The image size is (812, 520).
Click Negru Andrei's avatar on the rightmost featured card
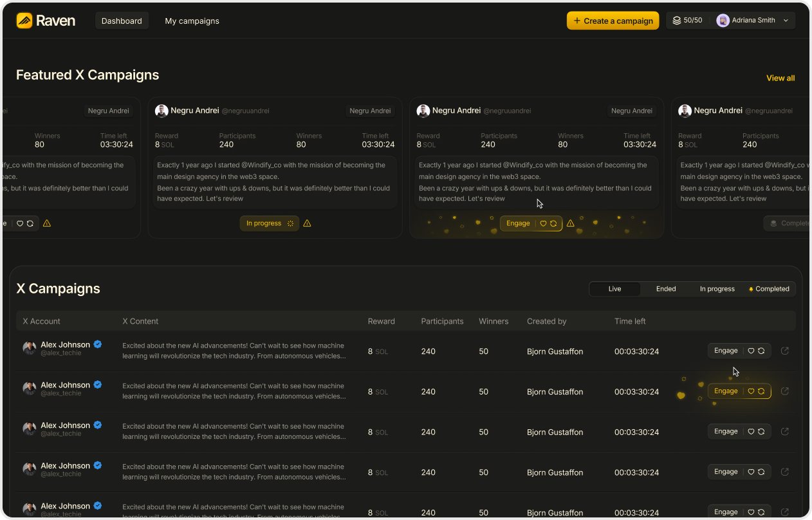pos(685,111)
